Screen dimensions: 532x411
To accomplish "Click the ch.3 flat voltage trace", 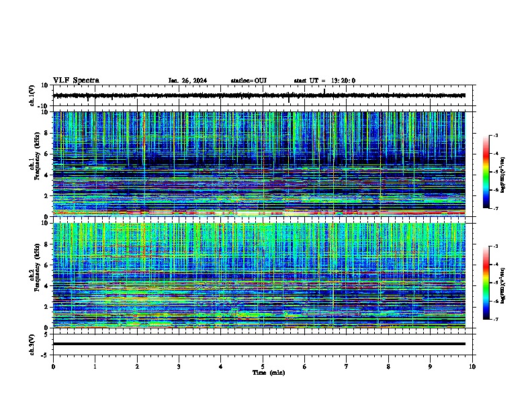I will pos(259,344).
